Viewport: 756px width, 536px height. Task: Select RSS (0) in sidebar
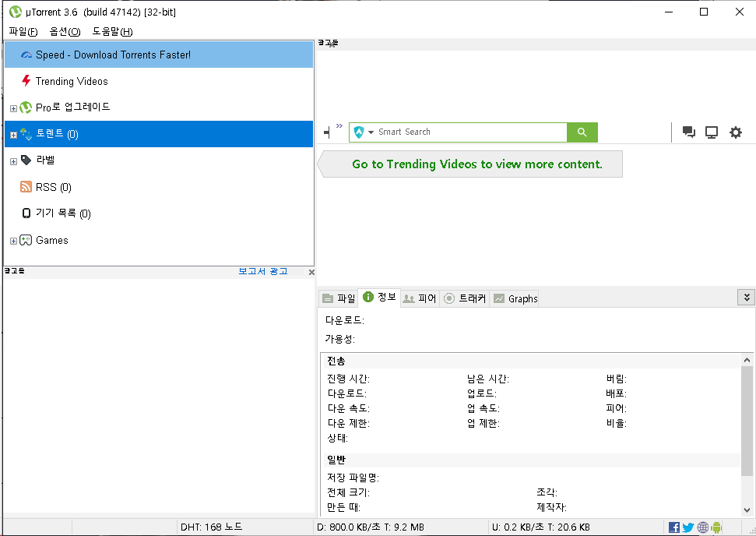click(x=54, y=187)
